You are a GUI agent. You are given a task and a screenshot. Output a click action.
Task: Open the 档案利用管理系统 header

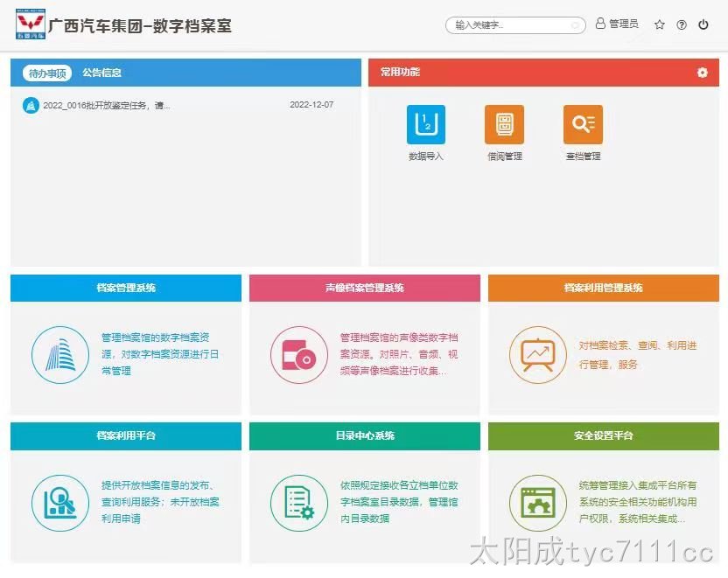(x=604, y=288)
